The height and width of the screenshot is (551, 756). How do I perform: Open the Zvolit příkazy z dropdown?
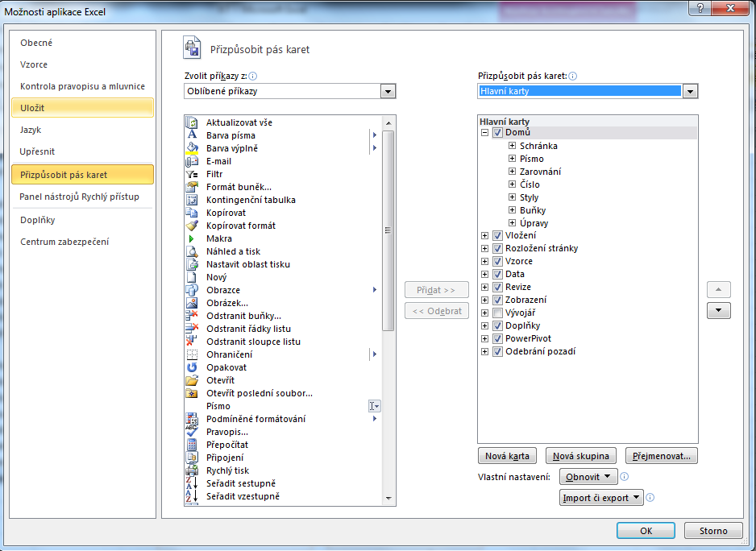pos(388,91)
